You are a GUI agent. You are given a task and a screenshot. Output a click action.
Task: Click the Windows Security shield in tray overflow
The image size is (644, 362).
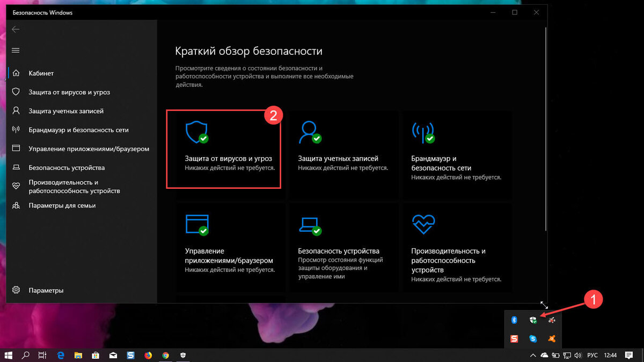tap(533, 320)
